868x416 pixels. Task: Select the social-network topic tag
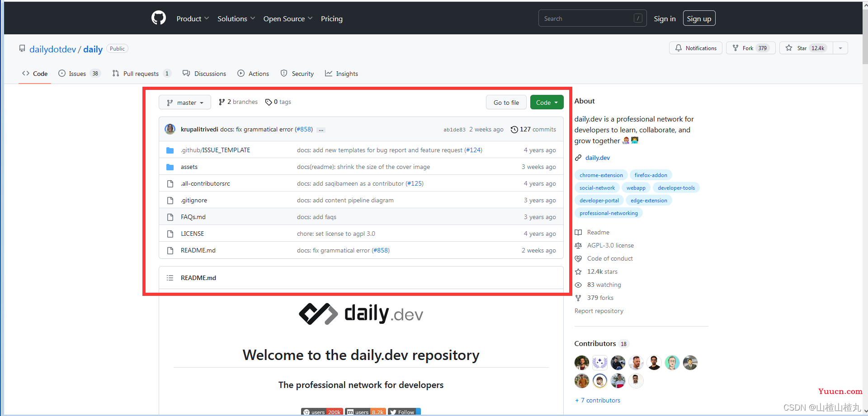coord(597,188)
